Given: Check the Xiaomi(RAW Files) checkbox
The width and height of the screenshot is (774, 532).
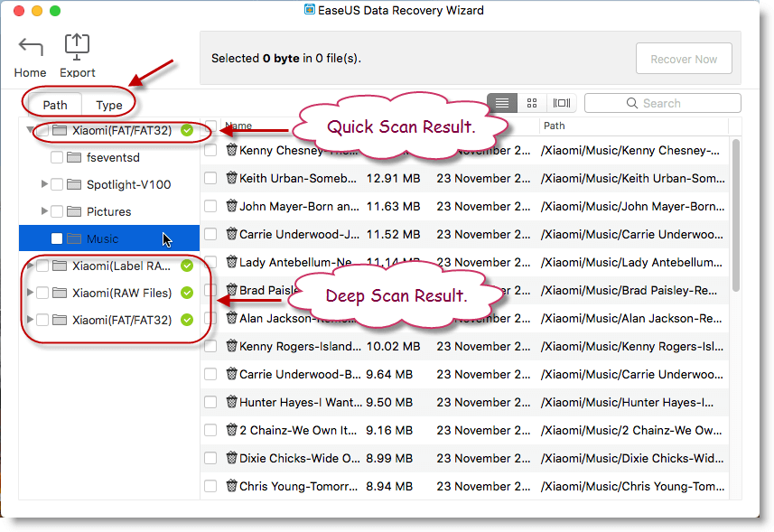Looking at the screenshot, I should [x=42, y=294].
